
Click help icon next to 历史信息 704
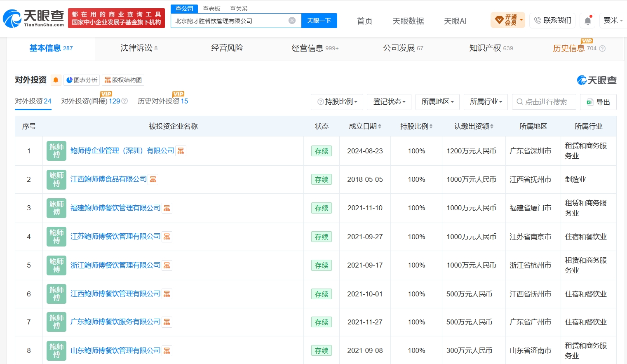click(602, 48)
